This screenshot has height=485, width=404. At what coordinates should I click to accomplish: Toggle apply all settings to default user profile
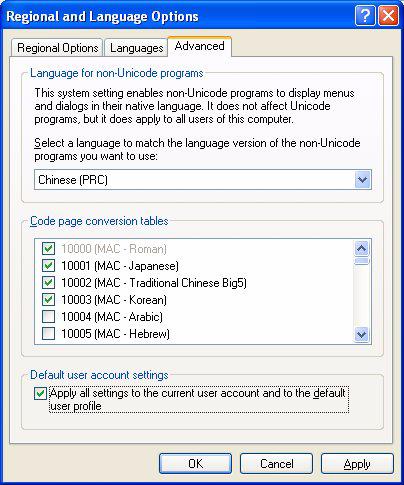(40, 394)
